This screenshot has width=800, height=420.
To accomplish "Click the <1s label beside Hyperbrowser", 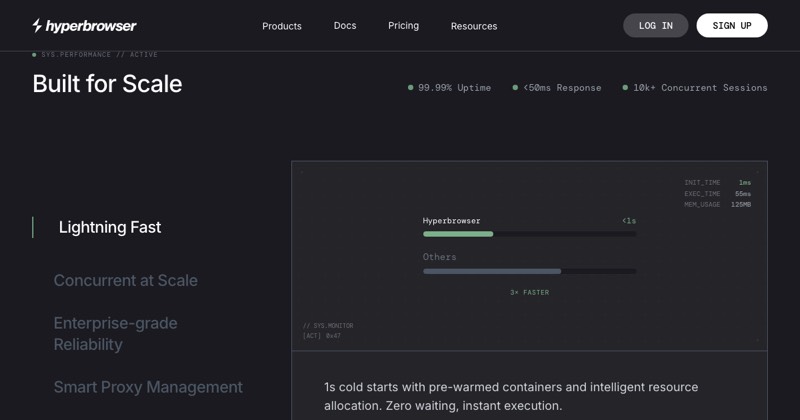I will (629, 221).
